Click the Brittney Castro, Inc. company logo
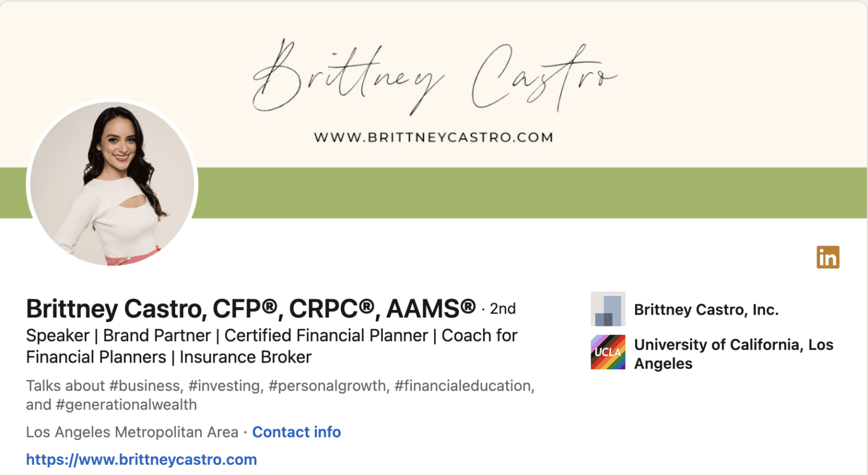The height and width of the screenshot is (475, 868). click(607, 309)
